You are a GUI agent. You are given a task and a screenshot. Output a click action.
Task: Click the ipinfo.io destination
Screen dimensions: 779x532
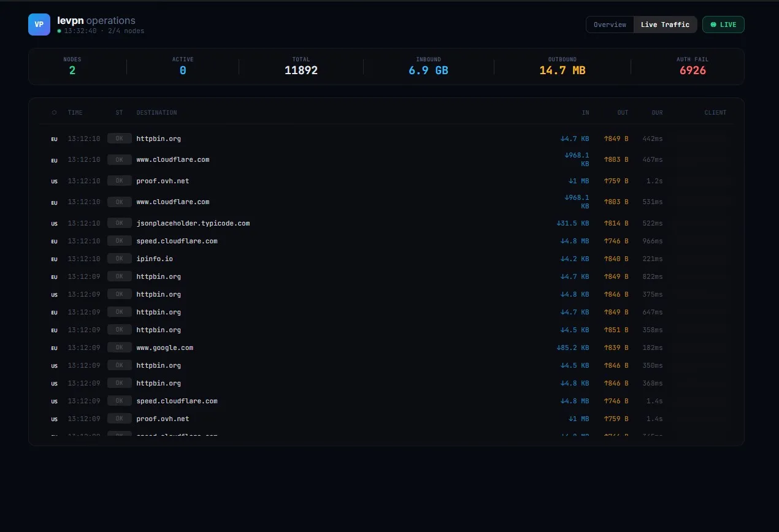click(155, 259)
